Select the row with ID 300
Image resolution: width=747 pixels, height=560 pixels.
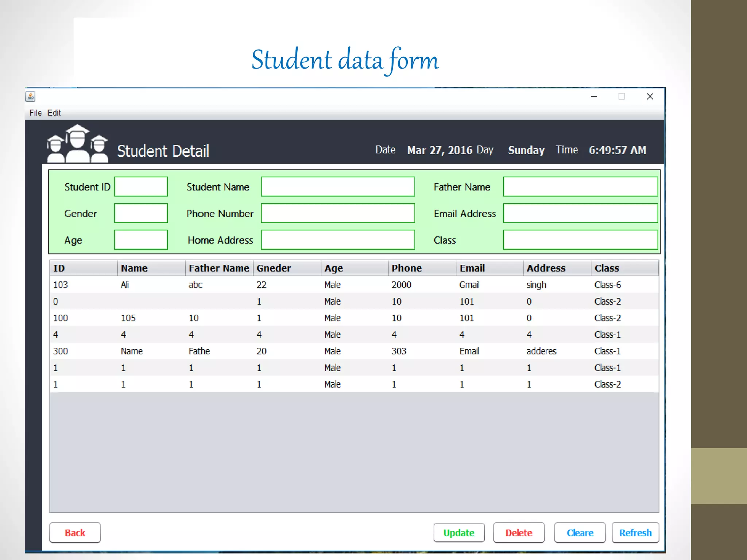tap(354, 351)
